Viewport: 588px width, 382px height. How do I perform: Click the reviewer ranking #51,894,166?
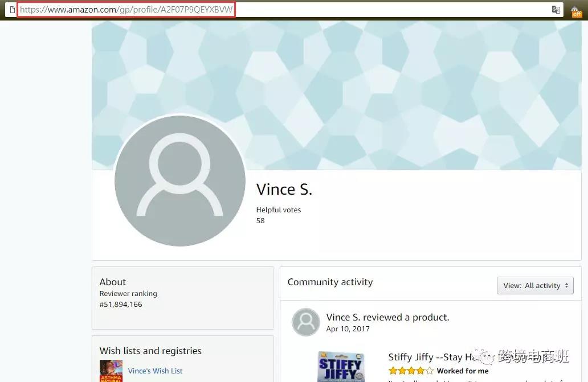coord(121,304)
